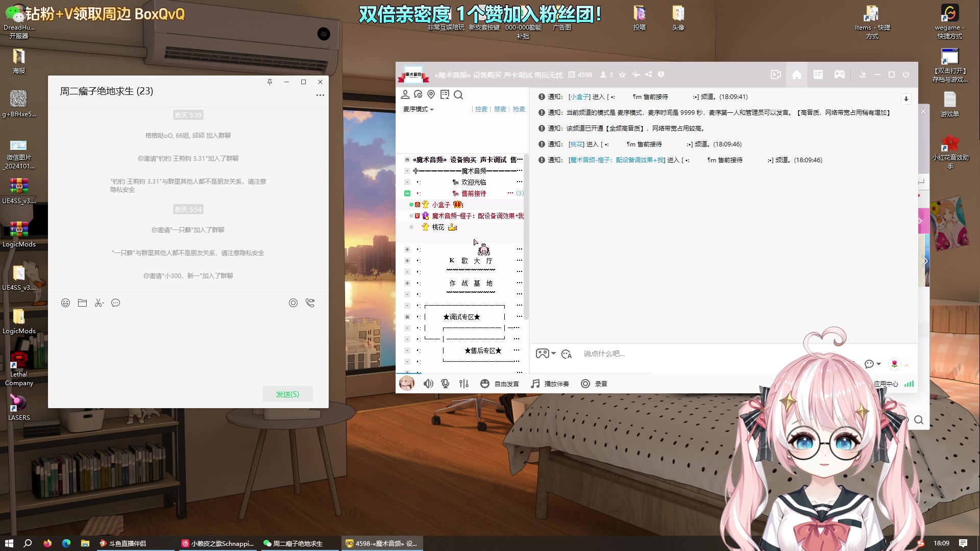Image resolution: width=980 pixels, height=551 pixels.
Task: Click the microphone icon in Discord voice panel
Action: (x=446, y=384)
